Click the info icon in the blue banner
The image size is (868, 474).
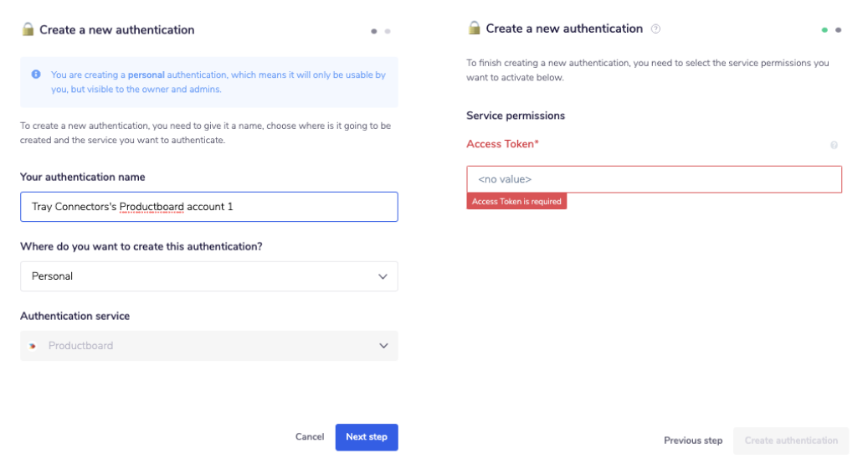coord(36,75)
